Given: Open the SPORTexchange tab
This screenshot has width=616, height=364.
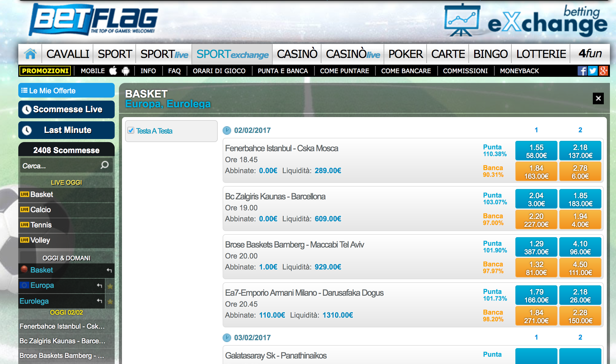Looking at the screenshot, I should [232, 54].
